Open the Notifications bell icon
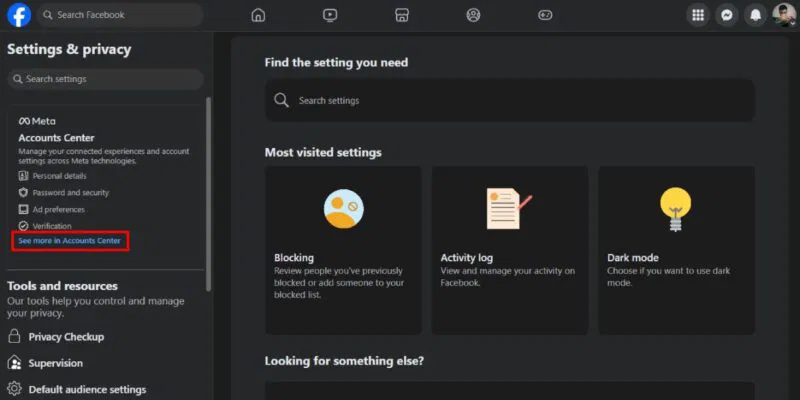 tap(755, 15)
